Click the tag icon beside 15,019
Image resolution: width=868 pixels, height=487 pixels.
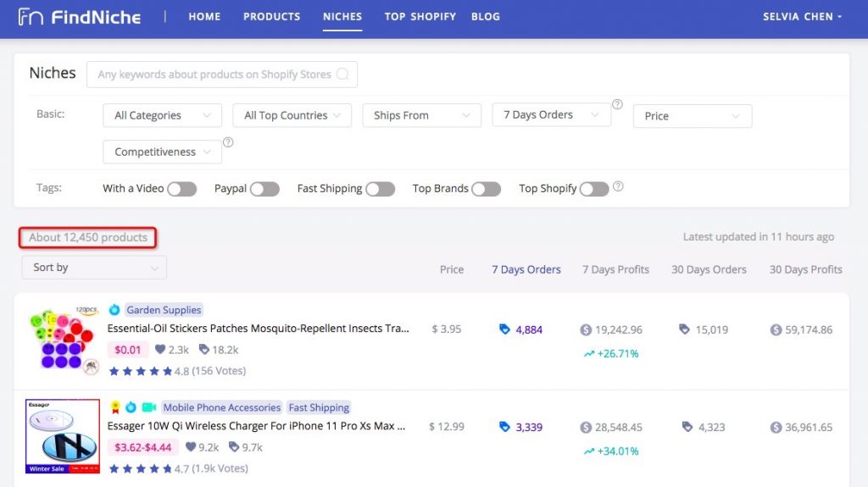(684, 329)
